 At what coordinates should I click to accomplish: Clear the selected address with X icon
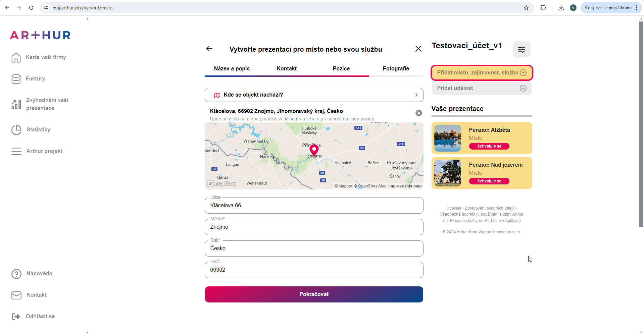coord(418,113)
